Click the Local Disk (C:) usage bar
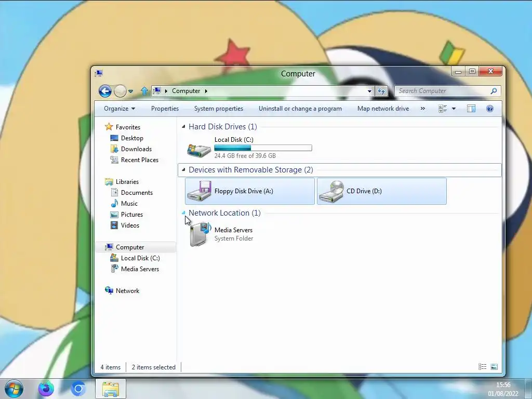 pyautogui.click(x=263, y=148)
